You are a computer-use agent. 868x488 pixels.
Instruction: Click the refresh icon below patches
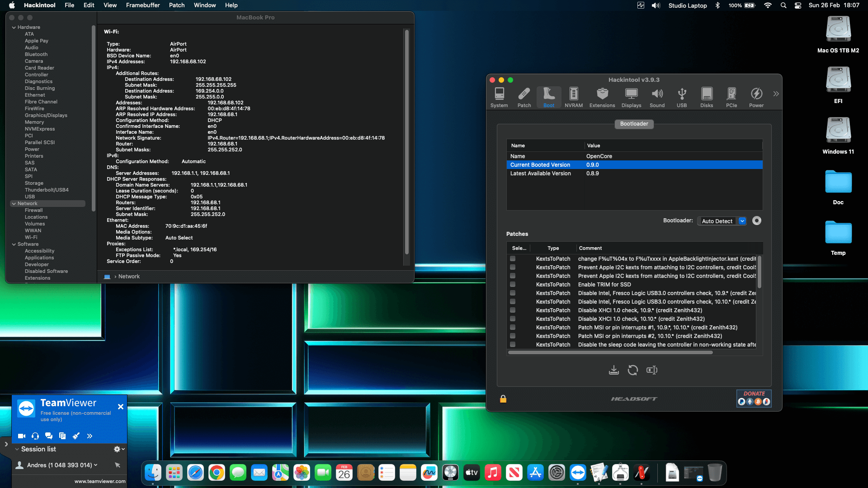tap(633, 370)
